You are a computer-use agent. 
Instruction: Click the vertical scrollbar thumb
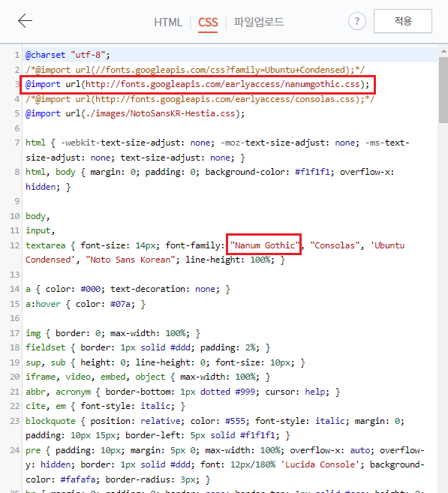click(443, 89)
